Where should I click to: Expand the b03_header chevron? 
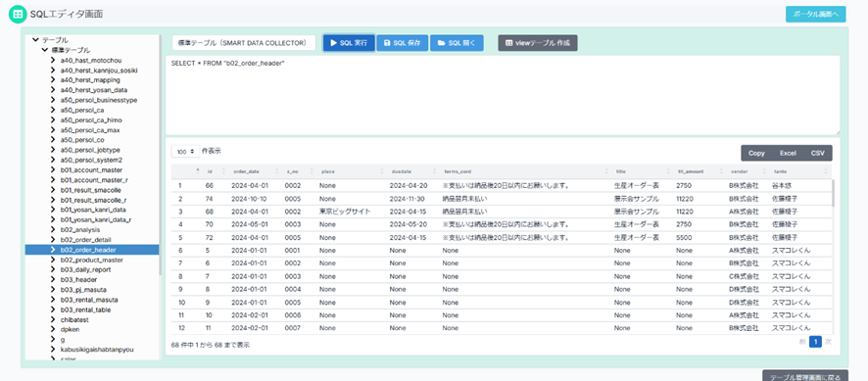(x=54, y=280)
